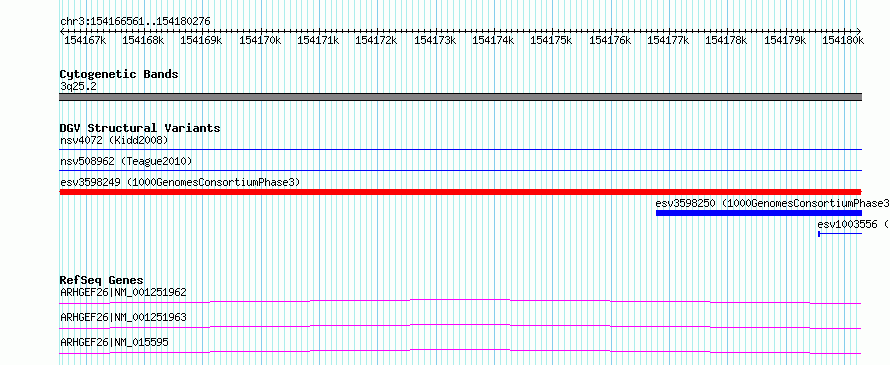Click the small blue esv1003556 variant glyph
Image resolution: width=890 pixels, height=365 pixels.
click(x=840, y=233)
